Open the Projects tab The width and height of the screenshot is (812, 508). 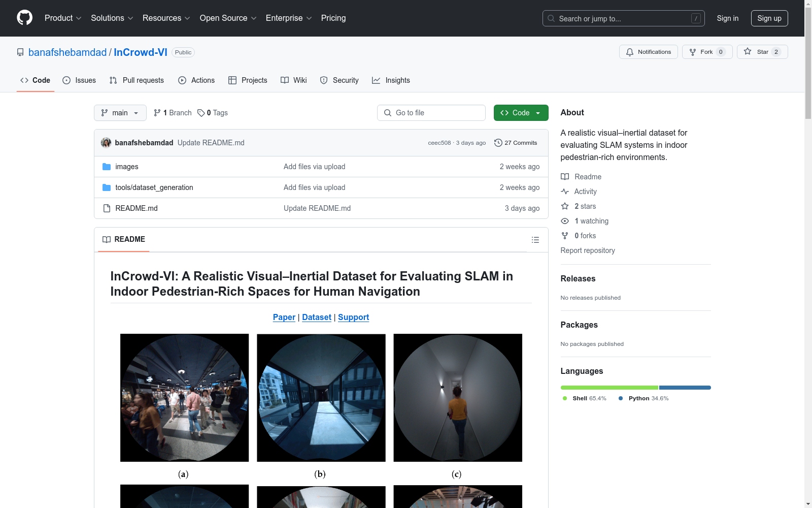pyautogui.click(x=248, y=80)
